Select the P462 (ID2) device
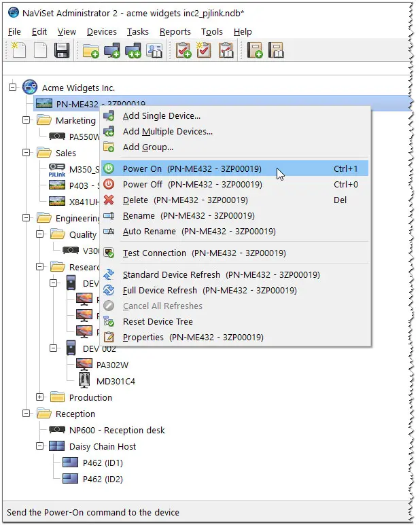This screenshot has height=525, width=420. click(102, 479)
